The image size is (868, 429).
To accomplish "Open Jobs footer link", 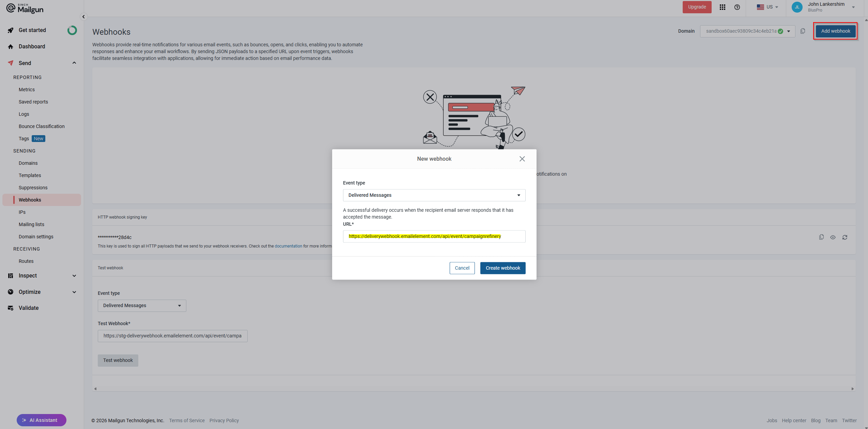I will click(772, 421).
